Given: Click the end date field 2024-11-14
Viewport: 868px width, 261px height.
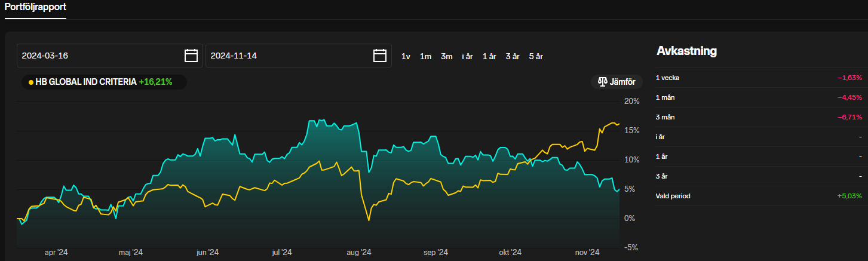Looking at the screenshot, I should 287,56.
